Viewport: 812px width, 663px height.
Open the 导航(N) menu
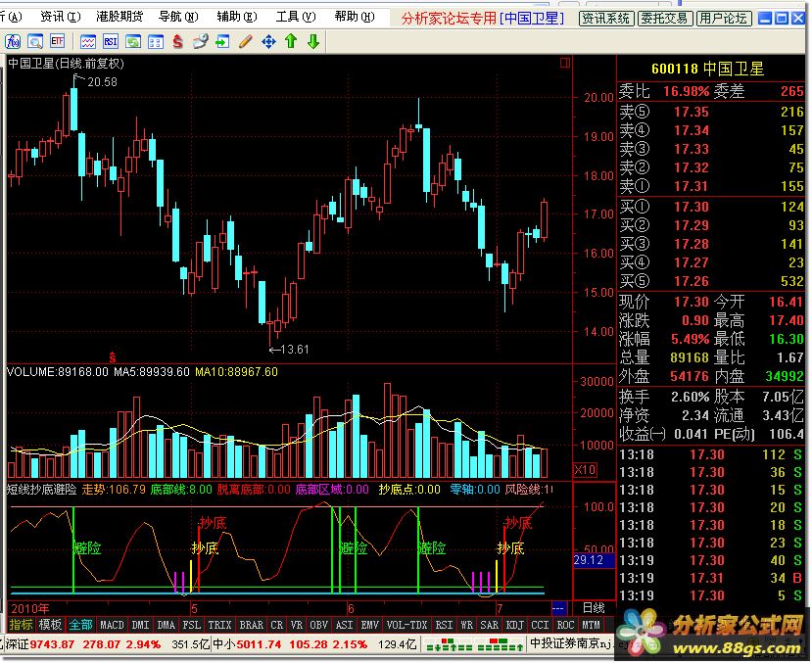pyautogui.click(x=178, y=17)
